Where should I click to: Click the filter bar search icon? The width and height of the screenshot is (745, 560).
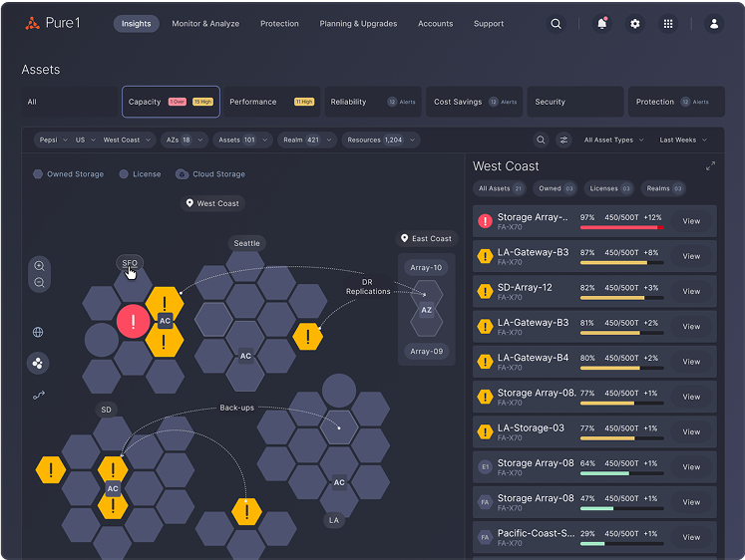click(541, 140)
